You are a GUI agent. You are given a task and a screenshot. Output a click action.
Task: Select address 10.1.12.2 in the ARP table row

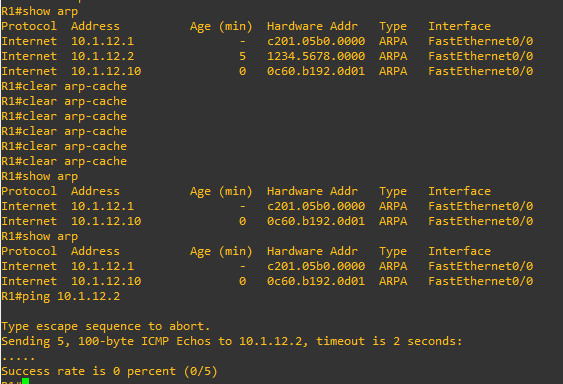pyautogui.click(x=102, y=56)
